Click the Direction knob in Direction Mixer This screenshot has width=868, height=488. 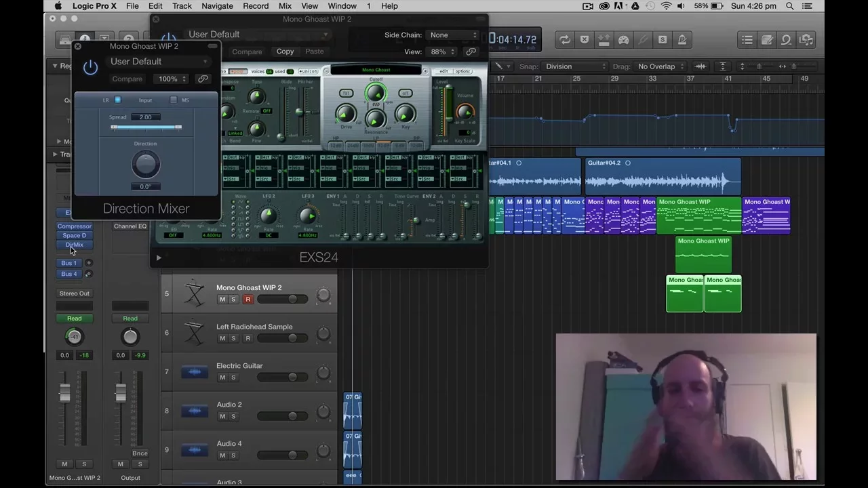click(145, 164)
